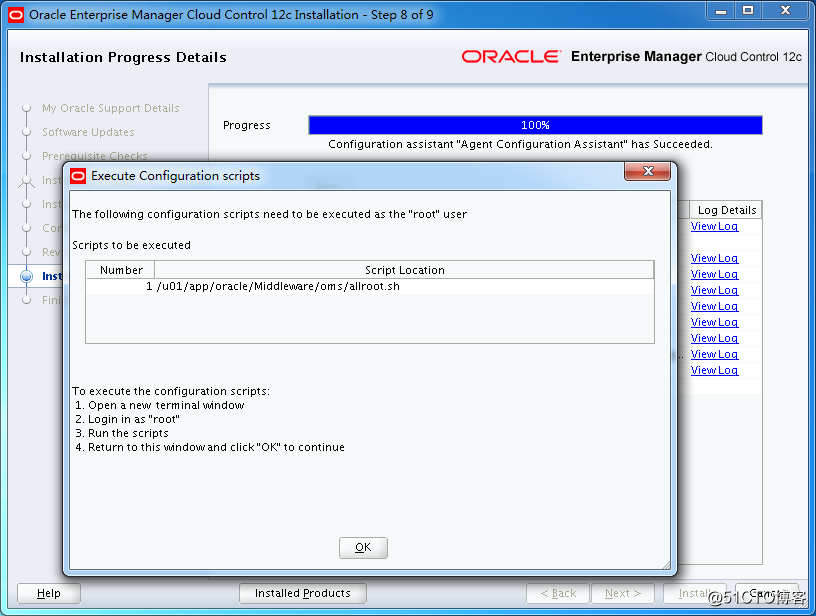
Task: Click Oracle icon in dialog title bar
Action: point(78,176)
